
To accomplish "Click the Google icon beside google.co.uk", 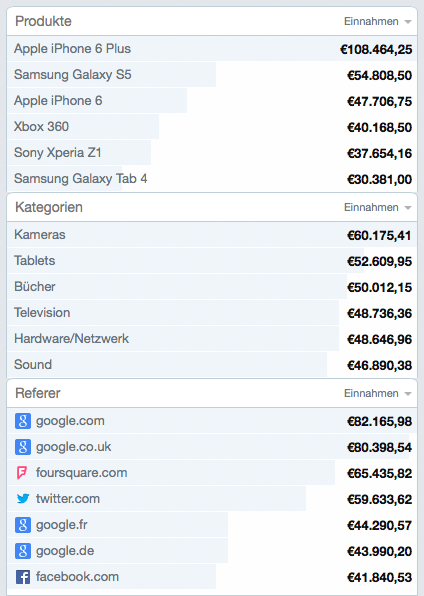I will click(x=23, y=447).
